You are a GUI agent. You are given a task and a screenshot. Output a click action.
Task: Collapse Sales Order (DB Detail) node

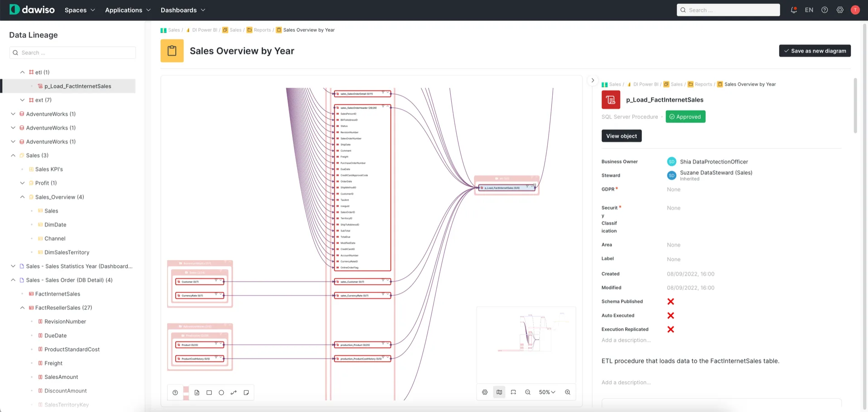pos(13,280)
